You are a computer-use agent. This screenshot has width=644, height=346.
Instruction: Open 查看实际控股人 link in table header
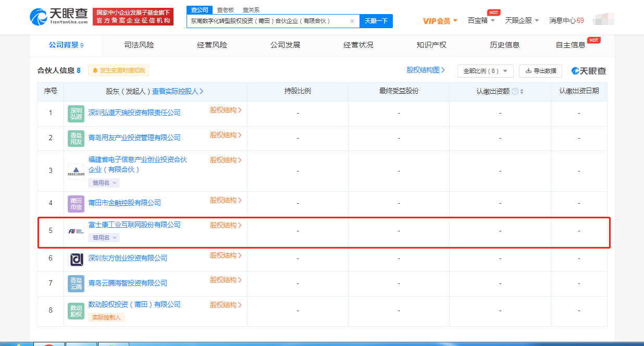point(178,91)
